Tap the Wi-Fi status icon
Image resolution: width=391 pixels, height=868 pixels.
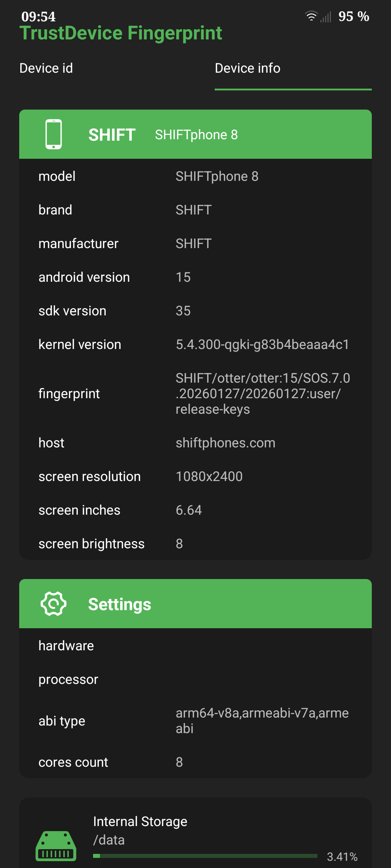click(x=311, y=16)
